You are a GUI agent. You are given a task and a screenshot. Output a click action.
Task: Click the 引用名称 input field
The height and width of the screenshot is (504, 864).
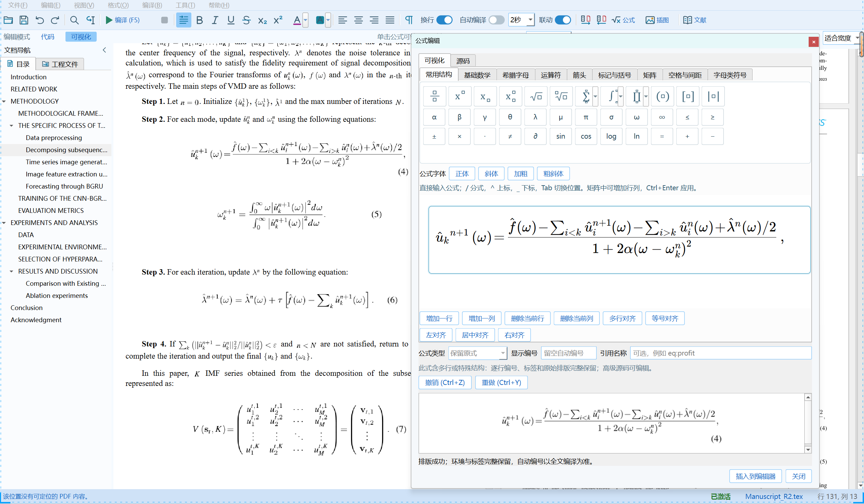coord(720,353)
